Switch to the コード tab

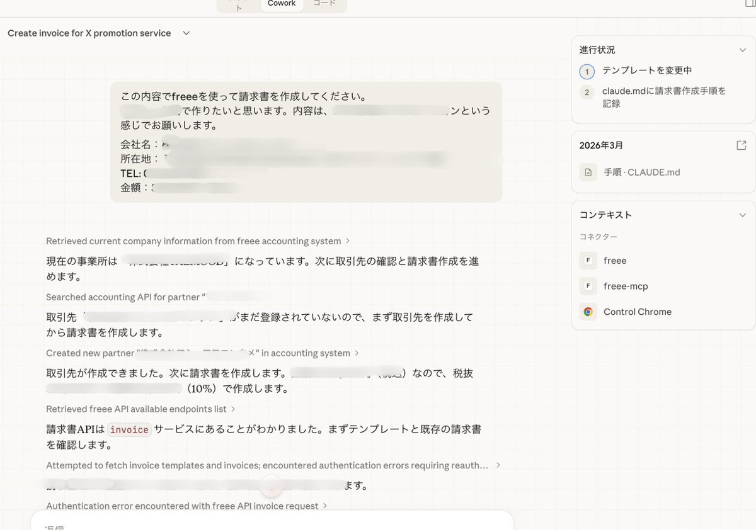click(x=324, y=4)
